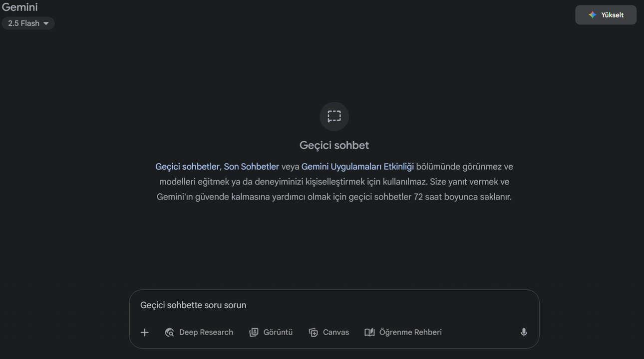Image resolution: width=644 pixels, height=359 pixels.
Task: Click the question input field
Action: (300, 305)
